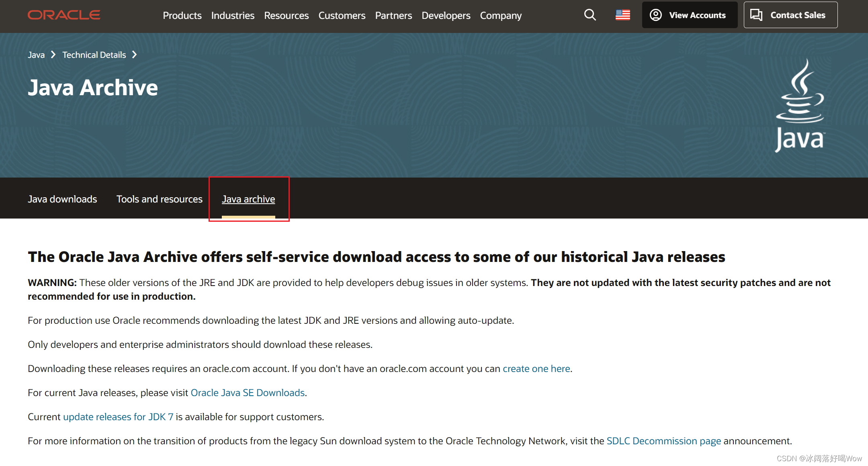
Task: Select the Java archive tab
Action: (x=248, y=199)
